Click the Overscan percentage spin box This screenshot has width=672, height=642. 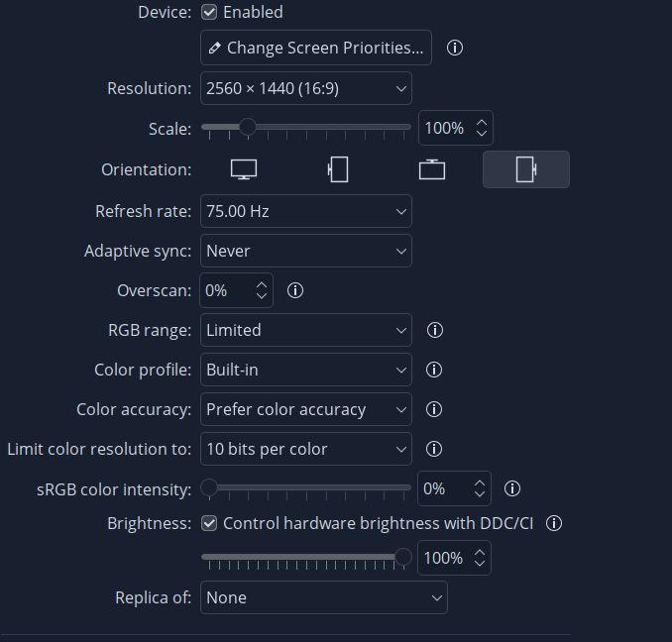228,290
